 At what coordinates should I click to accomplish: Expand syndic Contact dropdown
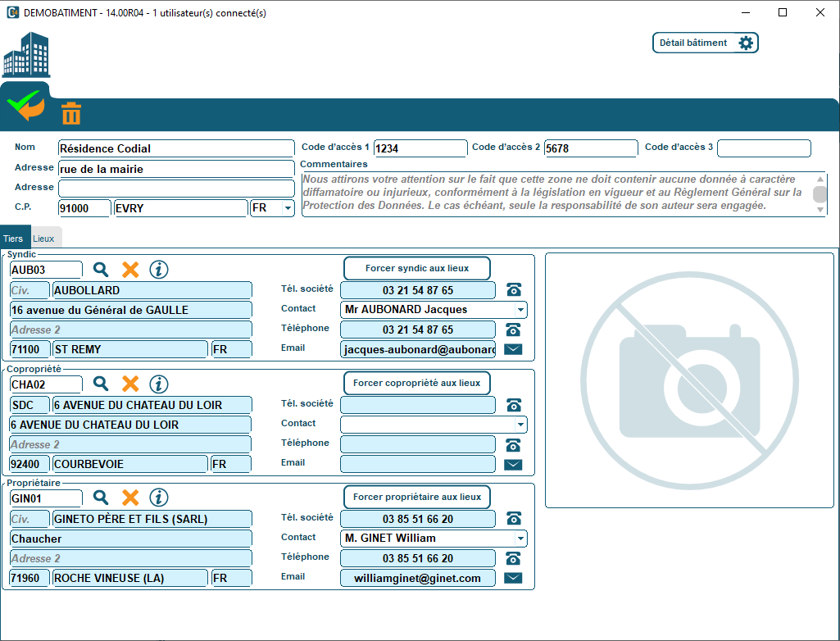click(520, 310)
